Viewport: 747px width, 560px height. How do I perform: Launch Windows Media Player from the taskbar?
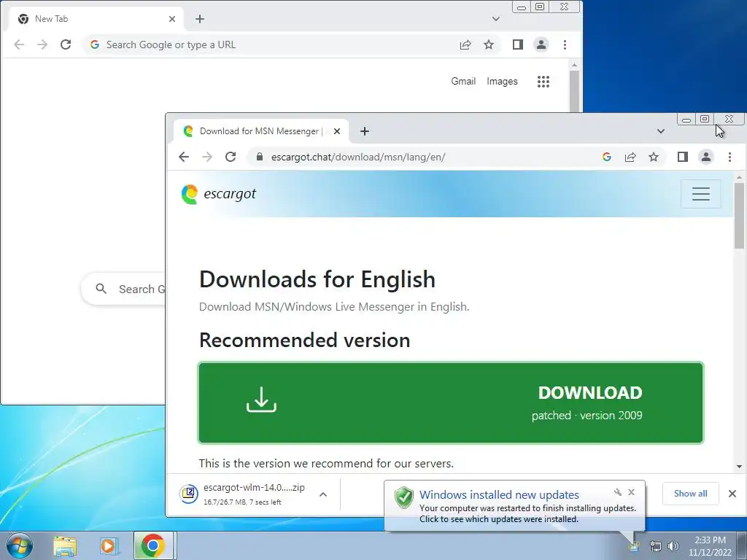click(109, 546)
